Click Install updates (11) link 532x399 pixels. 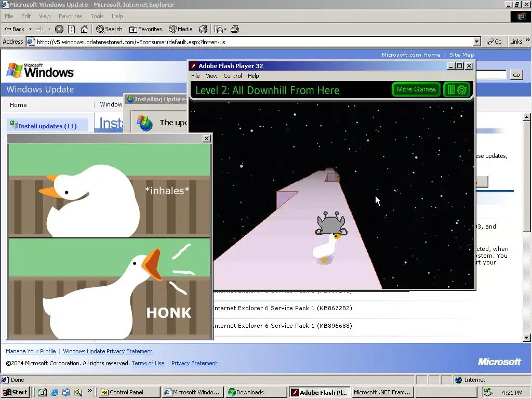[47, 126]
